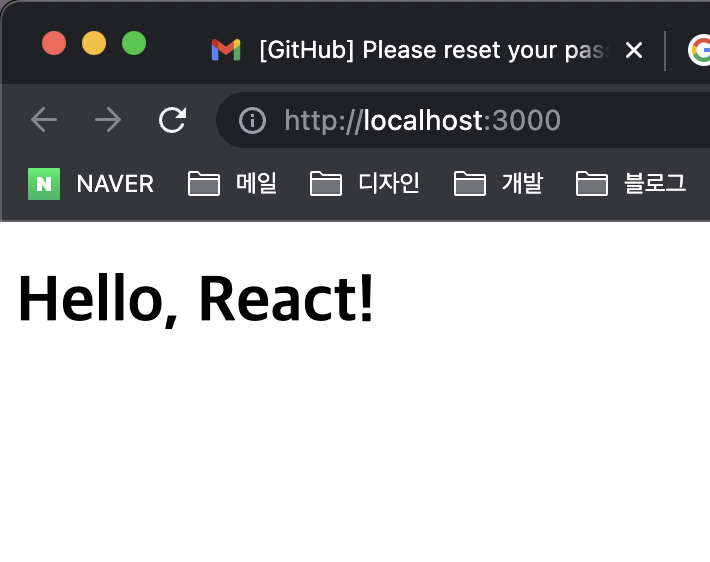Close the GitHub password reset tab
This screenshot has width=710, height=562.
(634, 50)
